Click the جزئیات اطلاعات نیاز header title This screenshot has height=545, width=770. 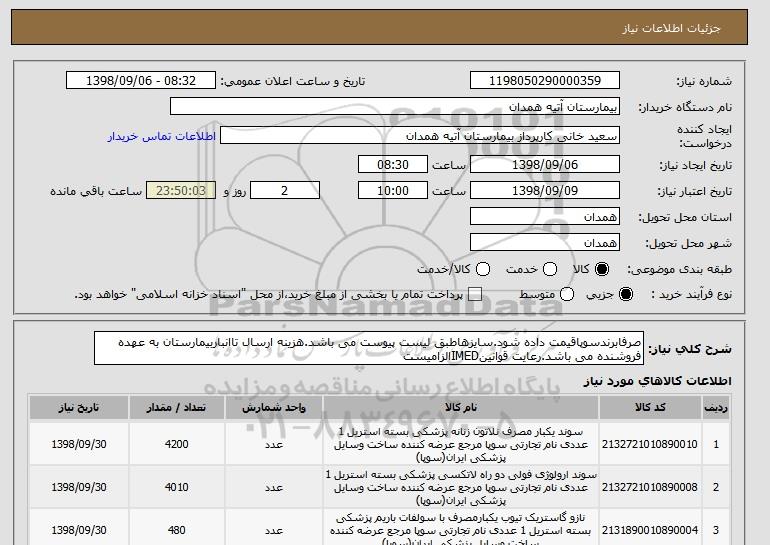[671, 28]
